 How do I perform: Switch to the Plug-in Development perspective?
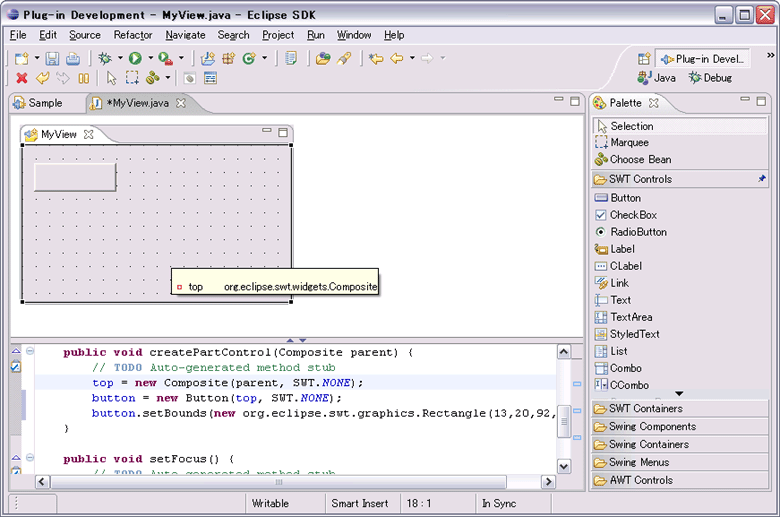click(x=702, y=59)
